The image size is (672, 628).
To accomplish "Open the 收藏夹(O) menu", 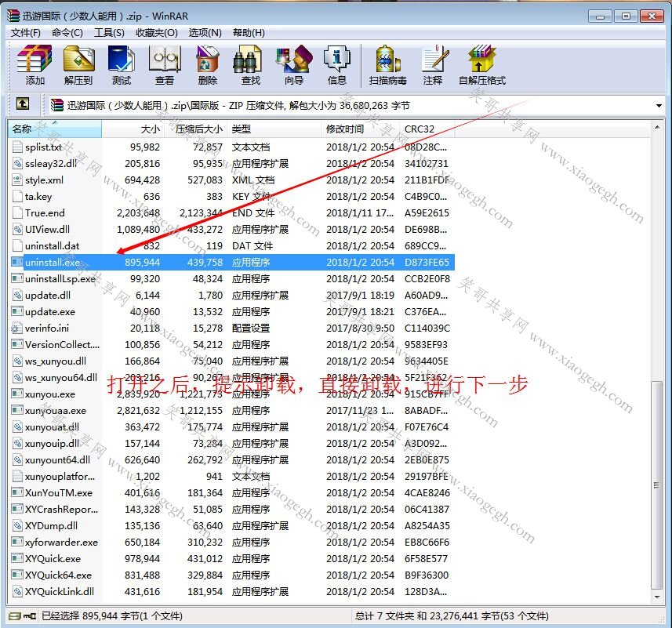I will click(x=156, y=33).
